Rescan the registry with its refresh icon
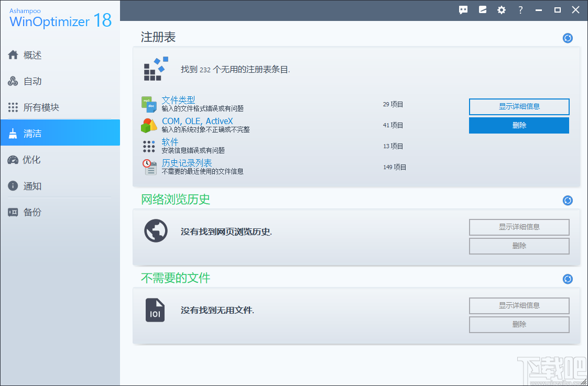588x386 pixels. coord(567,38)
